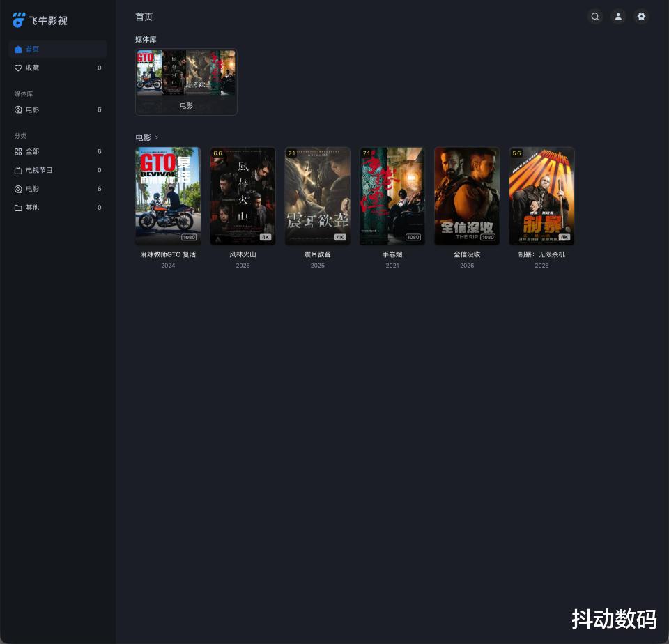This screenshot has height=644, width=669.
Task: Expand the 电影 section chevron
Action: coord(157,137)
